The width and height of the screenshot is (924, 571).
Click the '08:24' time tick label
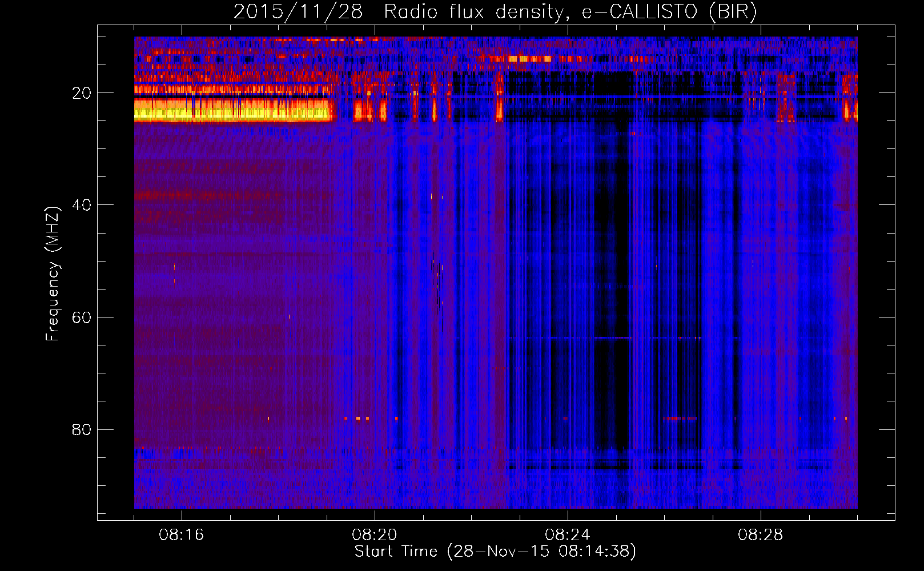568,535
